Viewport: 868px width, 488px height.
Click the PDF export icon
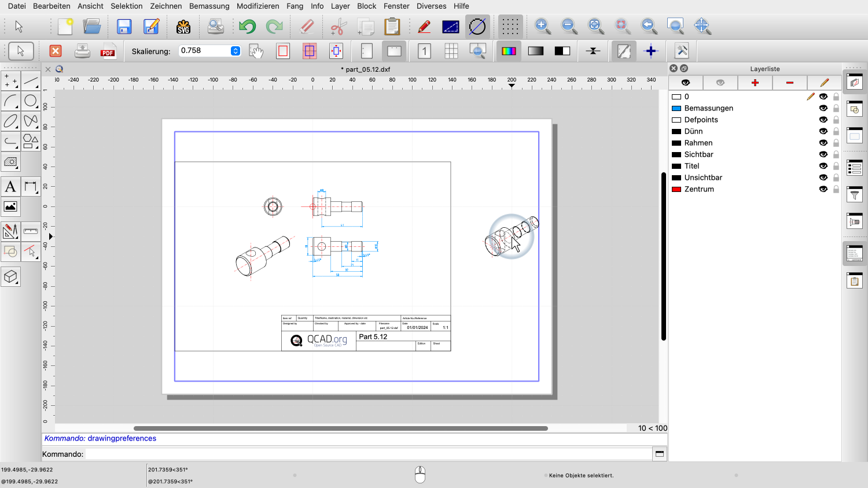pos(108,51)
